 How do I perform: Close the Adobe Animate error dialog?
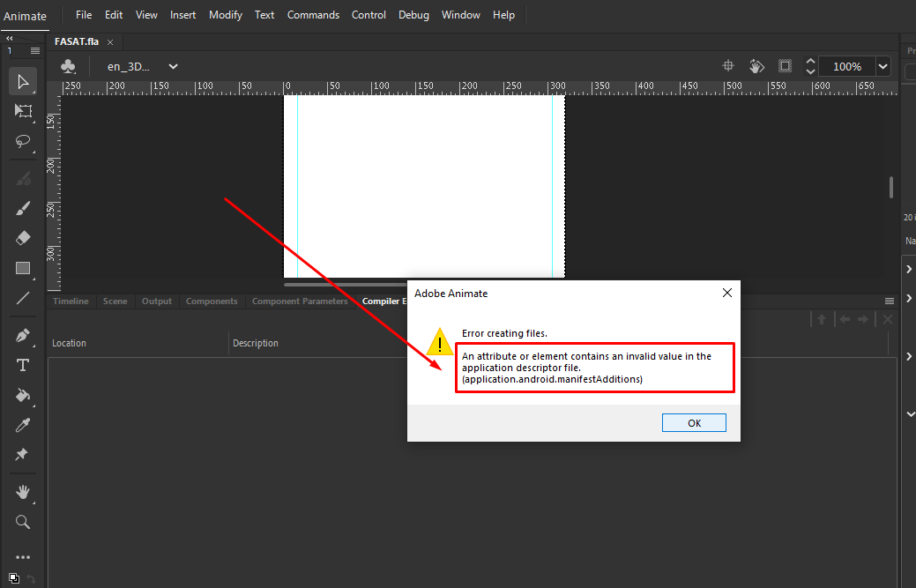[726, 293]
